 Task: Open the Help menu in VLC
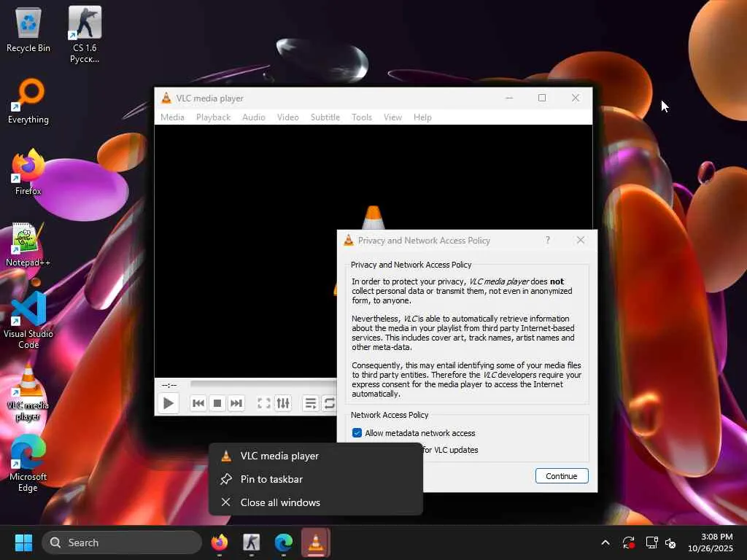click(422, 117)
